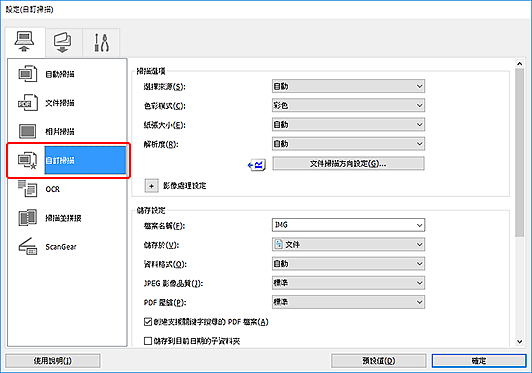This screenshot has width=532, height=373.
Task: Open the scan-from-computer settings tab
Action: click(x=25, y=42)
